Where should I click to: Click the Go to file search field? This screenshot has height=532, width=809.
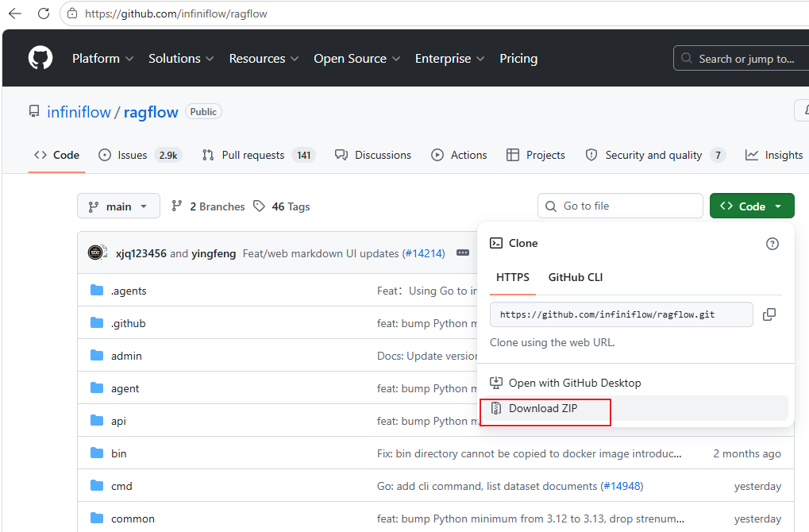tap(620, 206)
